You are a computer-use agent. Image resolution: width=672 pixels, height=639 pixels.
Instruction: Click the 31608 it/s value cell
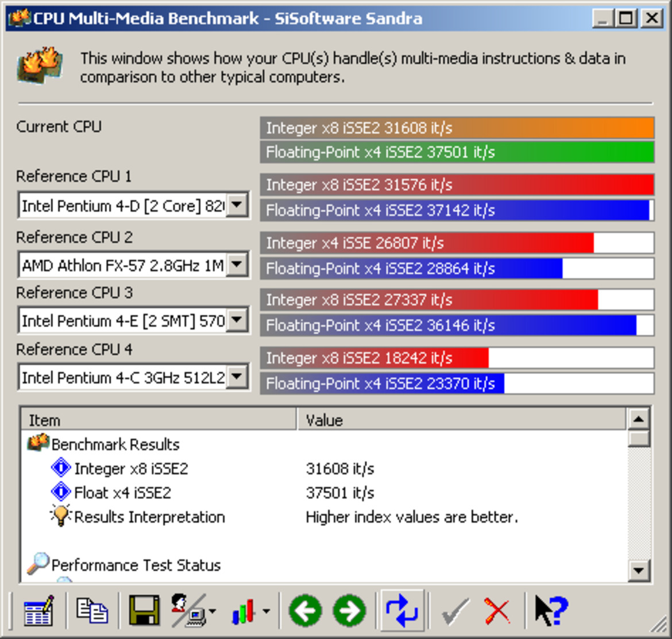[340, 468]
